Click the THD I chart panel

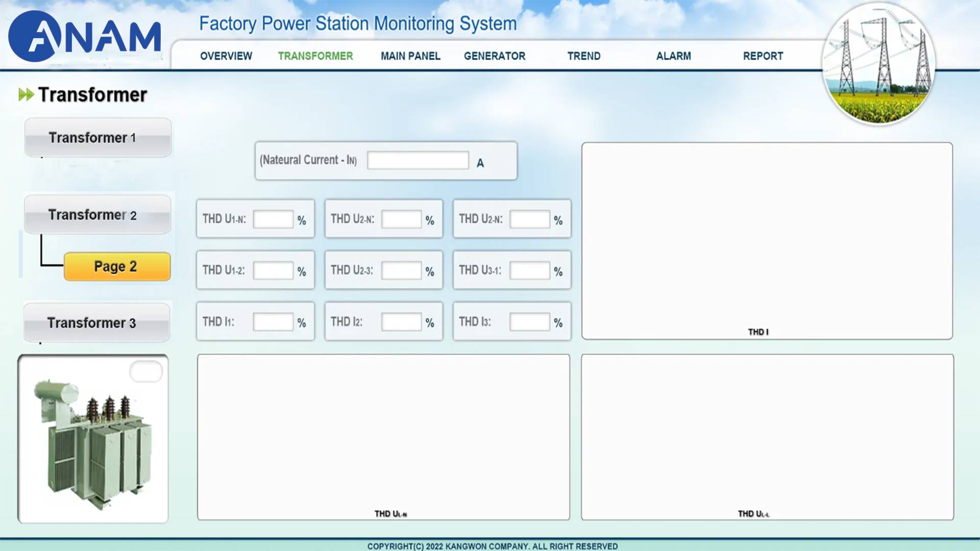[x=767, y=241]
